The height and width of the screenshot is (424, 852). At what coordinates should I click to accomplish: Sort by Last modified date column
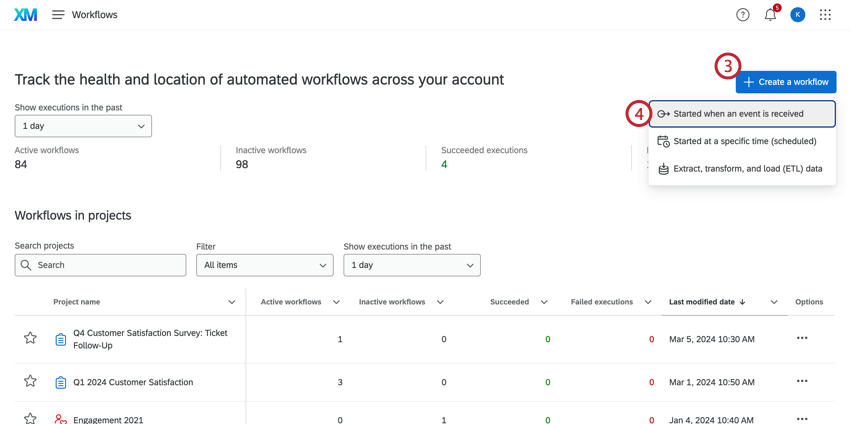(x=707, y=302)
